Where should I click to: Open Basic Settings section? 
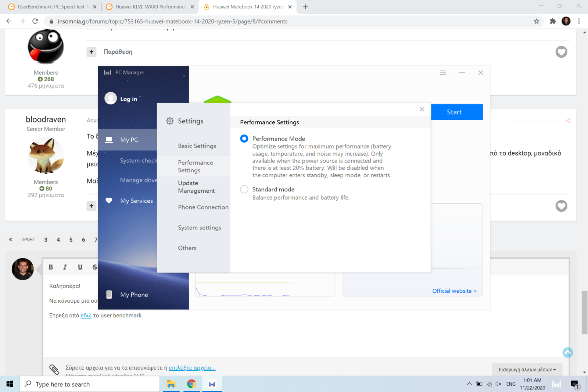(197, 146)
